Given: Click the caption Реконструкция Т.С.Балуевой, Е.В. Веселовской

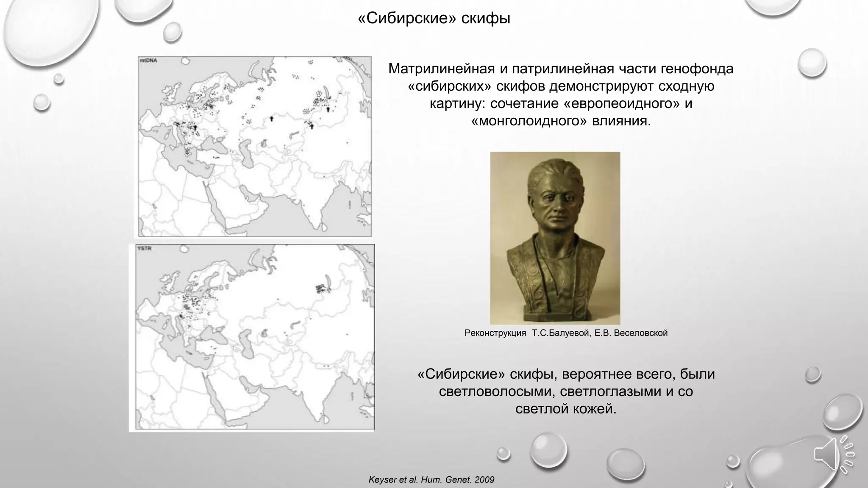Looking at the screenshot, I should point(566,333).
